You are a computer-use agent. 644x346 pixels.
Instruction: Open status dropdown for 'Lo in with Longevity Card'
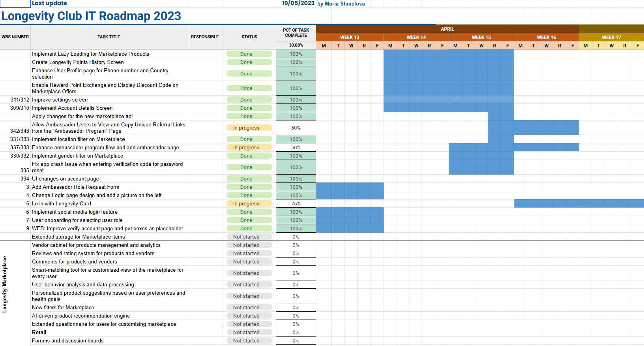pyautogui.click(x=249, y=204)
